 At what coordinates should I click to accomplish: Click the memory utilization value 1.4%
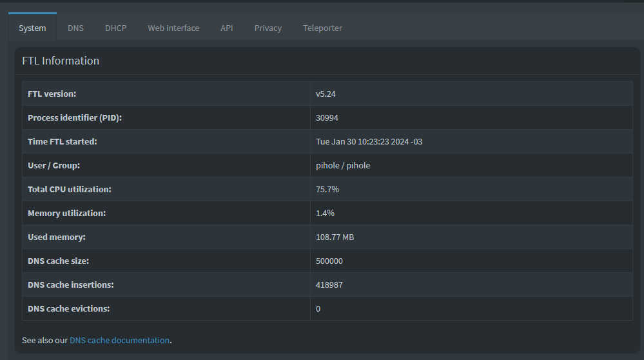pos(326,214)
